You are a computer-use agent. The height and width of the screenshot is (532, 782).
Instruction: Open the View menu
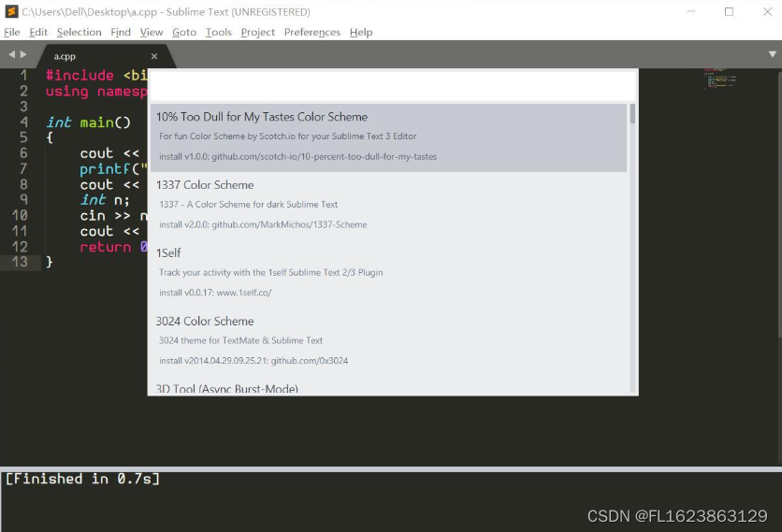tap(152, 33)
